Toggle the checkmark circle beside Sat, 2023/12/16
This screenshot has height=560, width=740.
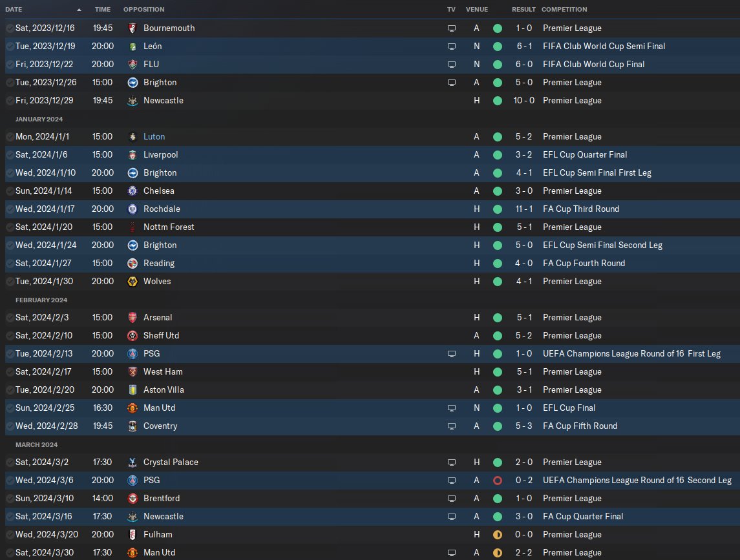[x=10, y=28]
